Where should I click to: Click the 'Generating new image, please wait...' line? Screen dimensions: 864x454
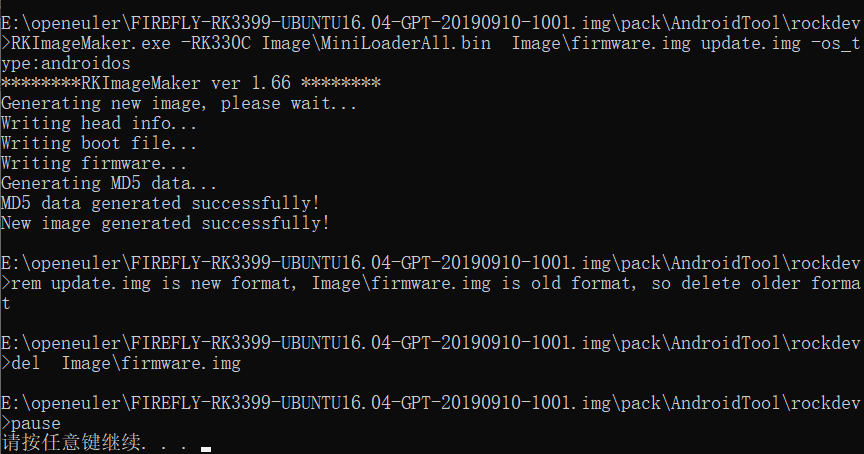coord(179,103)
